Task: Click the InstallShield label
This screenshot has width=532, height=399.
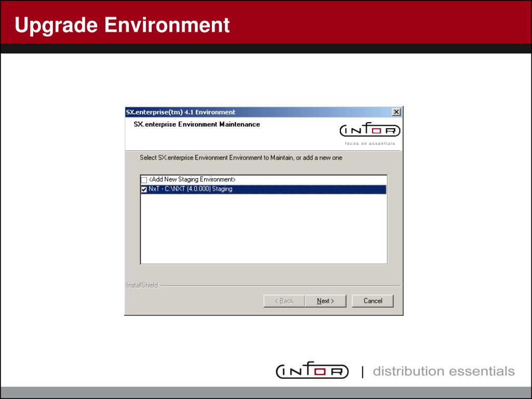Action: [142, 285]
